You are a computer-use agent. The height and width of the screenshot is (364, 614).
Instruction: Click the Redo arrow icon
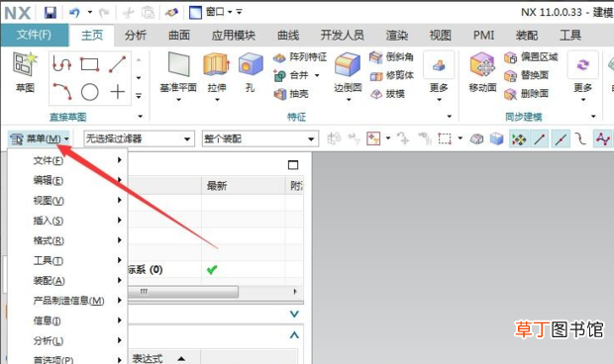point(104,13)
